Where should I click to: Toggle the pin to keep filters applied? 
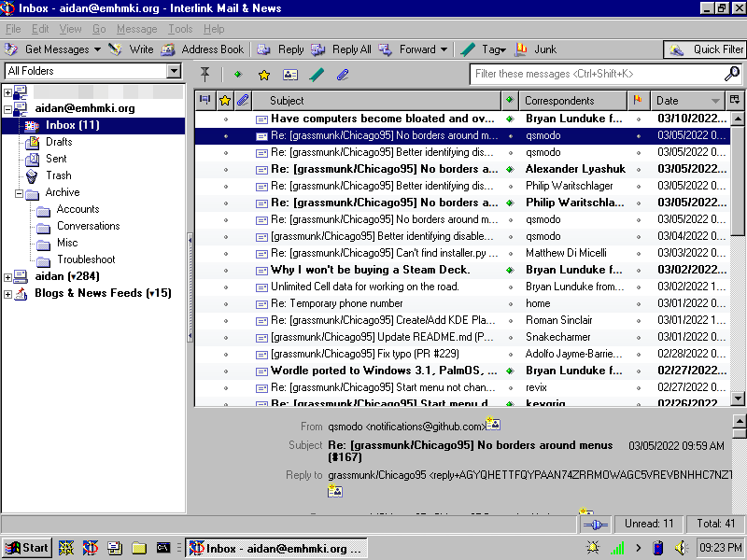pos(205,75)
